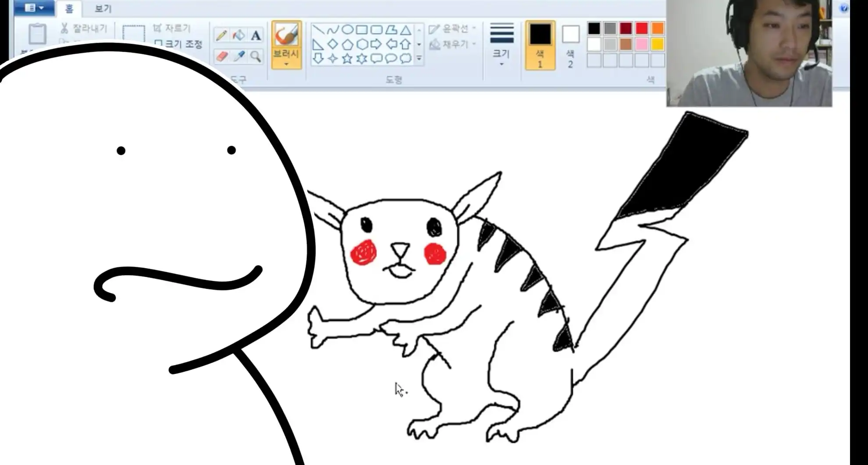Screen dimensions: 868x465
Task: Pick the gray palette color
Action: [610, 29]
